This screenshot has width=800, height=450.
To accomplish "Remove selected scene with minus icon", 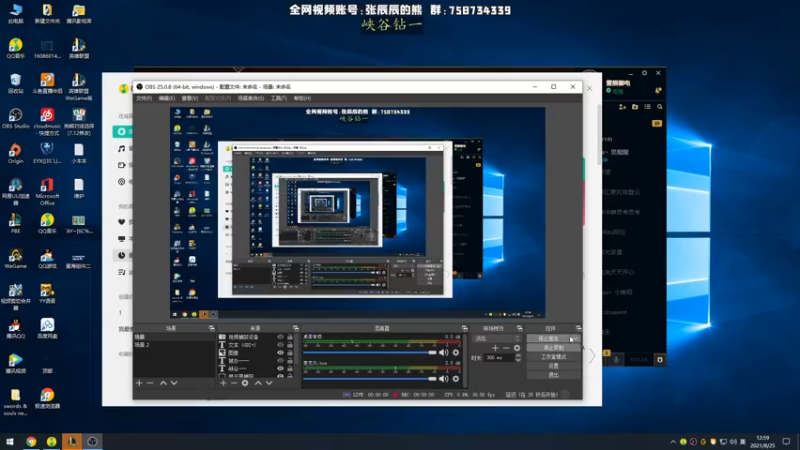I will pyautogui.click(x=150, y=383).
